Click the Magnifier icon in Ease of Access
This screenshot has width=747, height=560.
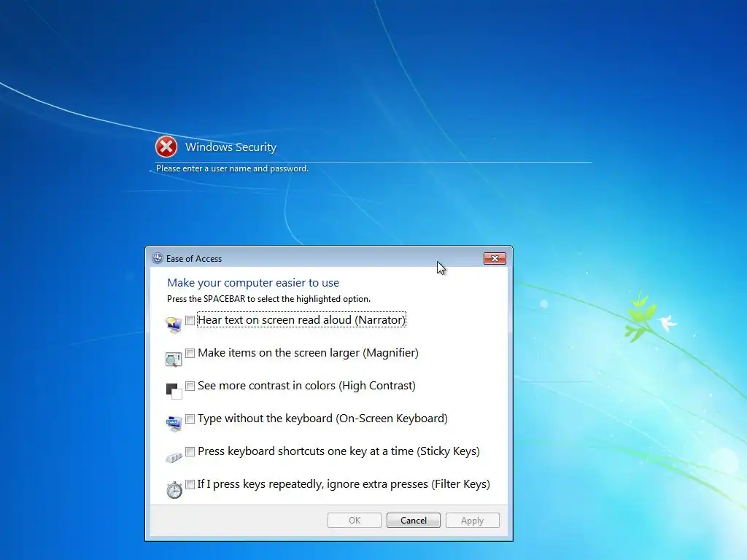(174, 359)
